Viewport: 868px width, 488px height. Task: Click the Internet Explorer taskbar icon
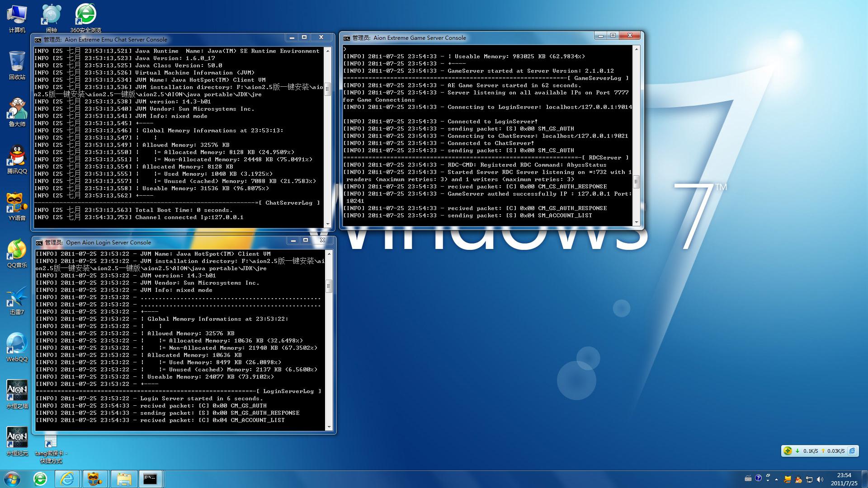67,479
